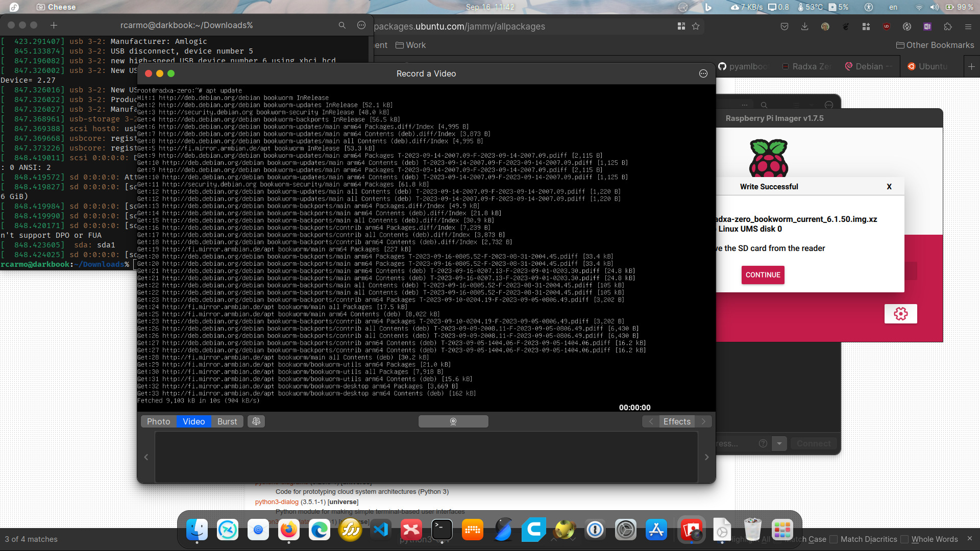Toggle the Match Case find option
Screen dimensions: 980x551
(x=812, y=539)
